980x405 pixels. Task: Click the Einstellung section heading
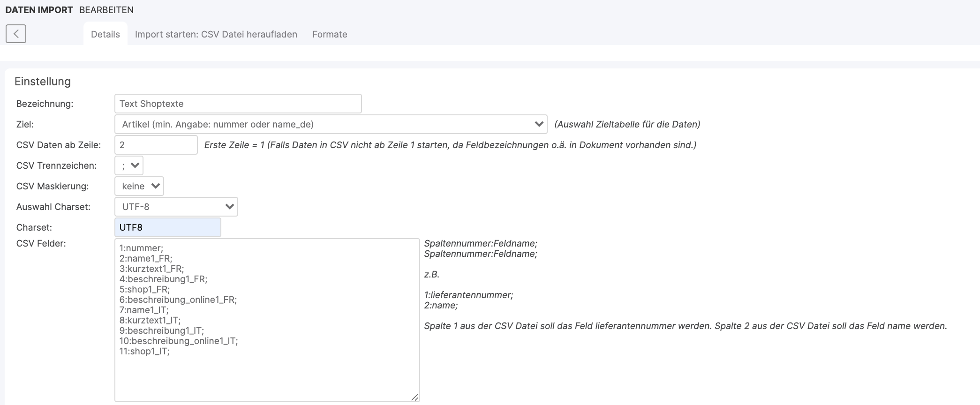43,82
